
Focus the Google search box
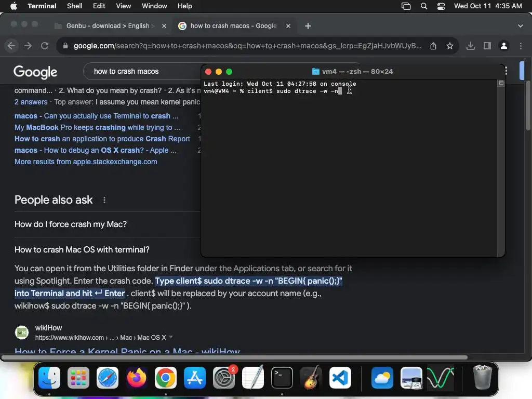tap(142, 71)
